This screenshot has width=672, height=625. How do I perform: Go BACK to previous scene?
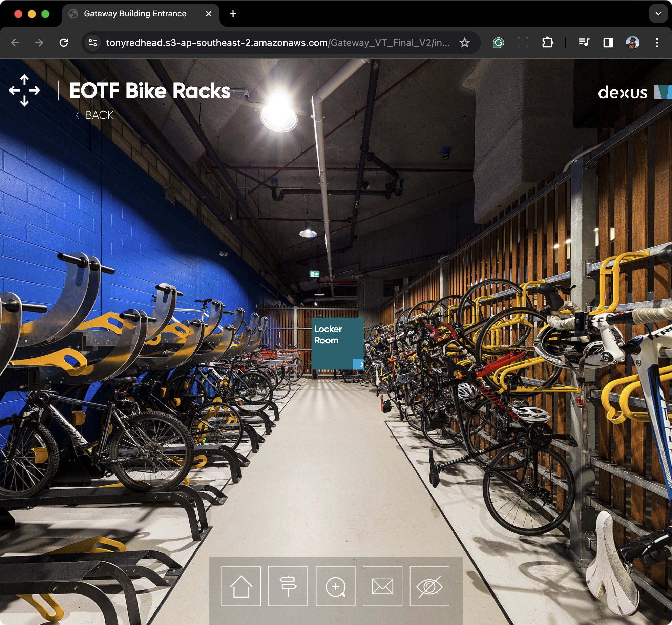[95, 115]
